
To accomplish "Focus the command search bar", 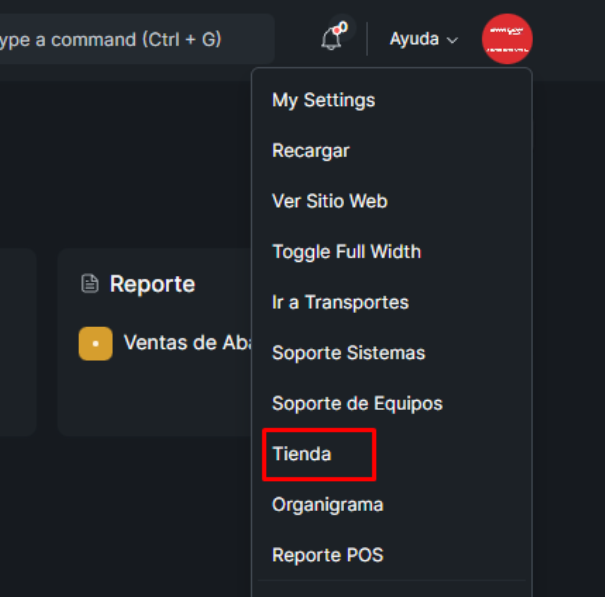I will pos(130,39).
